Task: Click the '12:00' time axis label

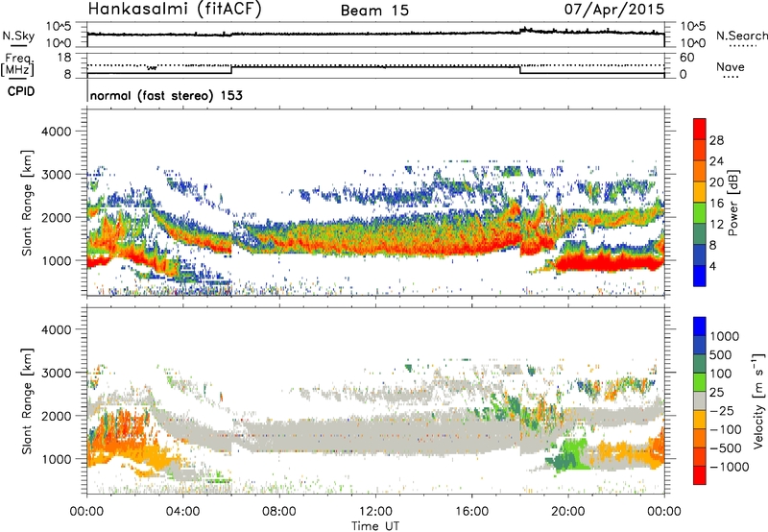Action: (x=375, y=512)
